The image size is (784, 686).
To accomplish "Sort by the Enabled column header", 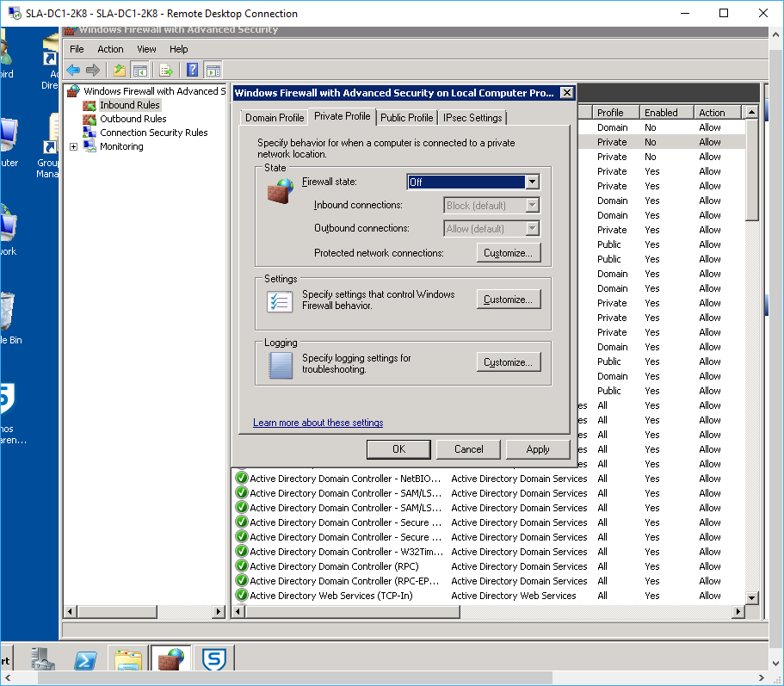I will click(x=666, y=113).
